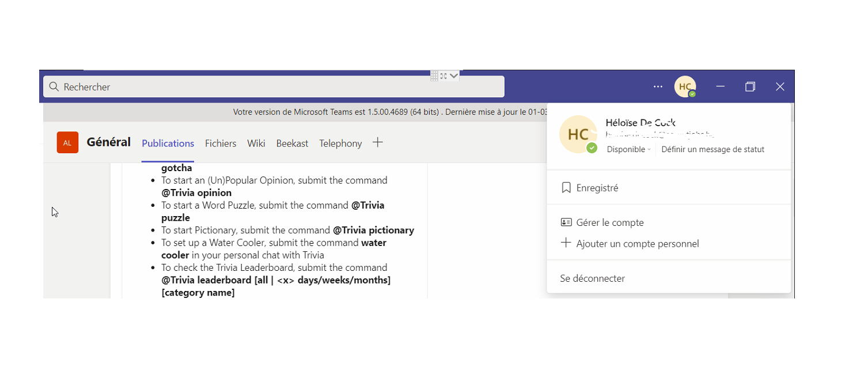This screenshot has width=868, height=378.
Task: Open the Wiki tab
Action: point(256,143)
